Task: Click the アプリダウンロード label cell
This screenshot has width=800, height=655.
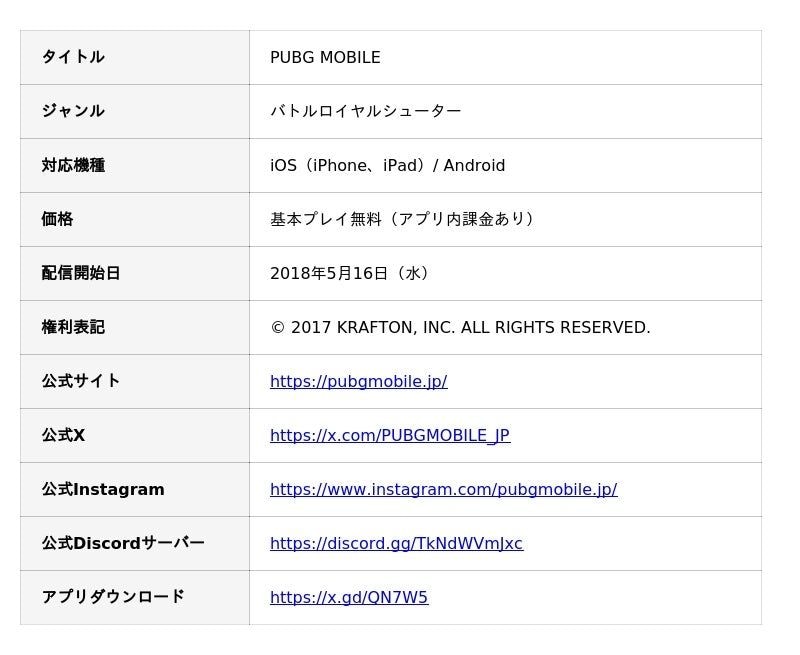Action: [135, 598]
